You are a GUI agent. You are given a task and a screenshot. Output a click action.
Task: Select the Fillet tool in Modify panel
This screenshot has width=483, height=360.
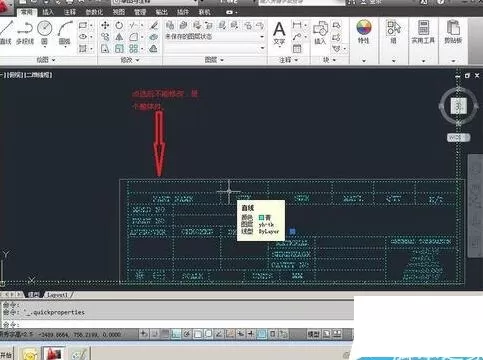[133, 37]
